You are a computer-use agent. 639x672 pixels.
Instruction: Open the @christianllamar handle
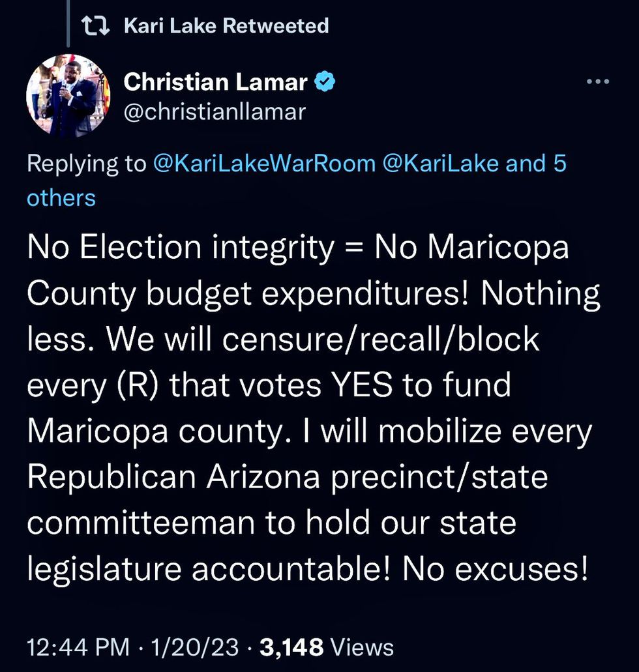(x=215, y=111)
